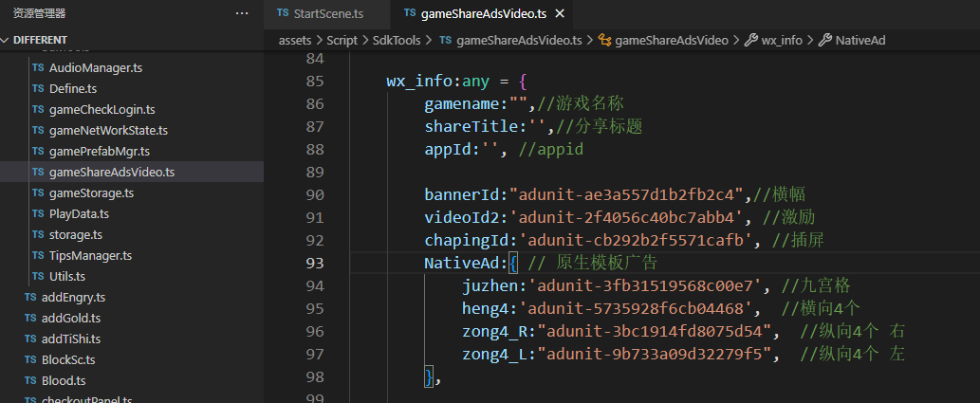Click the NativeAd breadcrumb segment

(860, 40)
